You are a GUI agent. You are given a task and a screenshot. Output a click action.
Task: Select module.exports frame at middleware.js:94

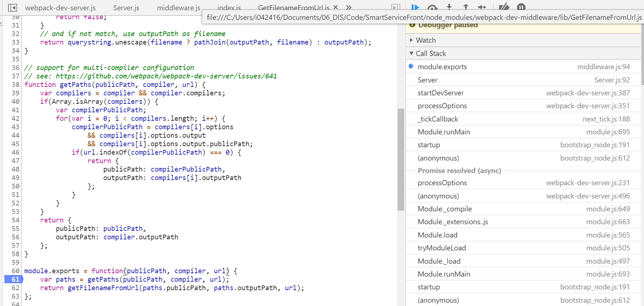[x=523, y=67]
